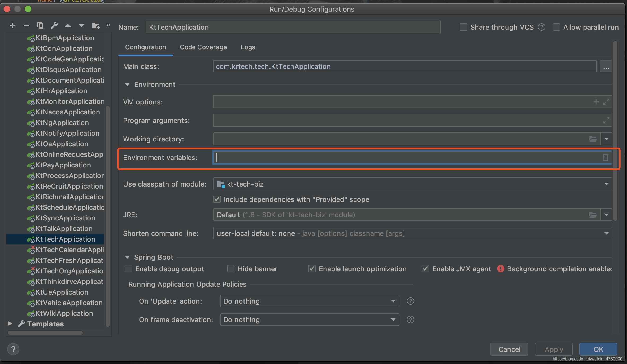Click the copy configuration icon

click(x=40, y=25)
